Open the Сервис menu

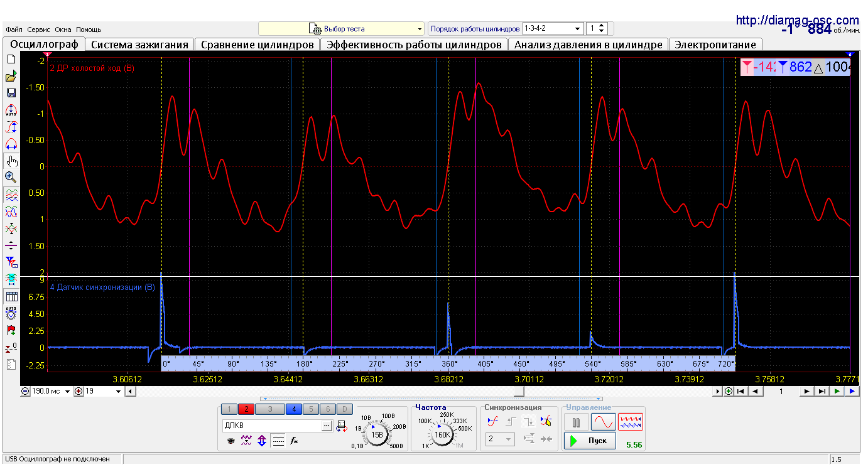tap(39, 30)
